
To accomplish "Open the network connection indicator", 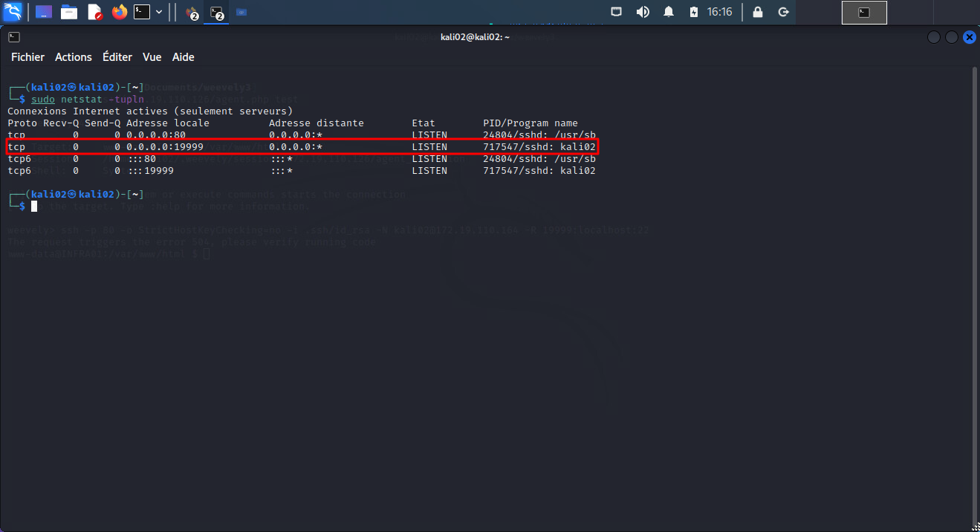I will pyautogui.click(x=617, y=12).
